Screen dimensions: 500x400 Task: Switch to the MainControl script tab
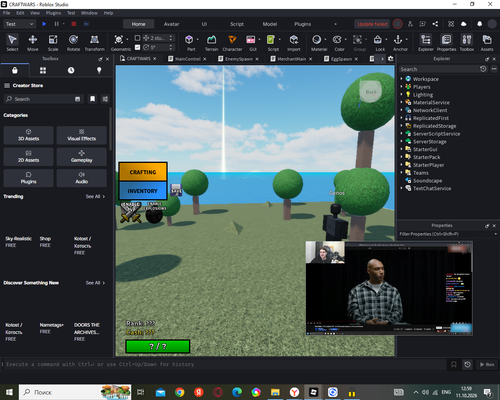coord(188,59)
